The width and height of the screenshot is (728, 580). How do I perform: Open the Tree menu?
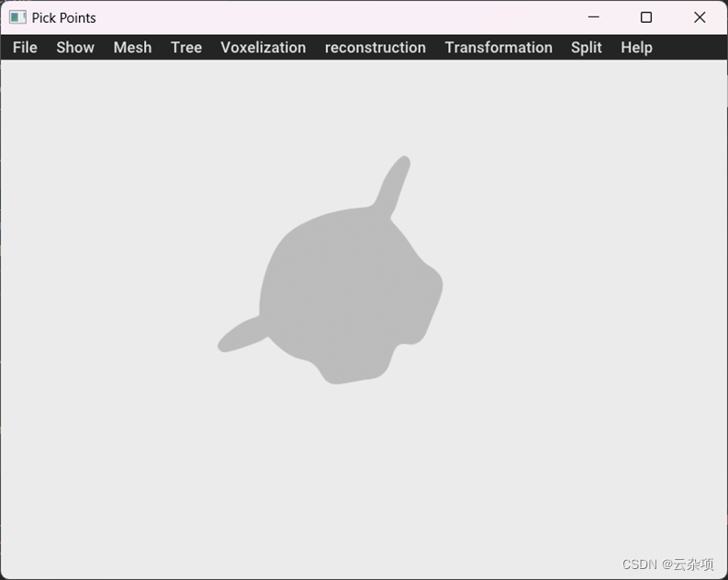186,48
